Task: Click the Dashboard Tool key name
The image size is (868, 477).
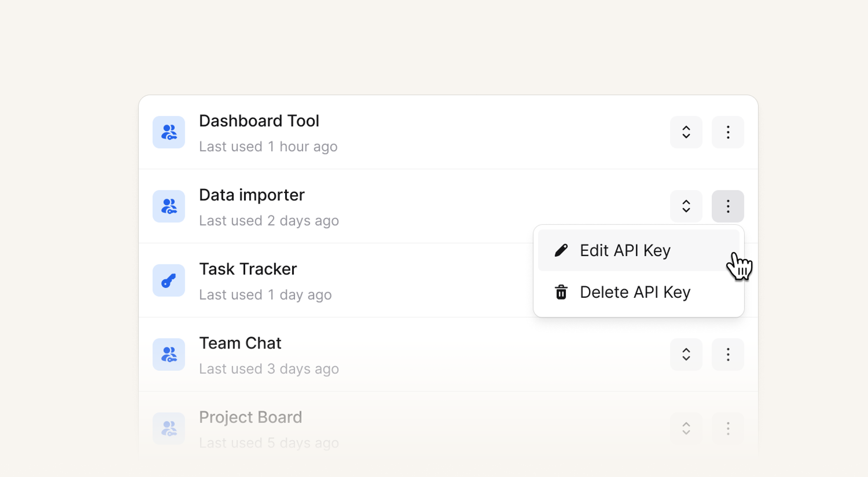Action: pyautogui.click(x=259, y=121)
